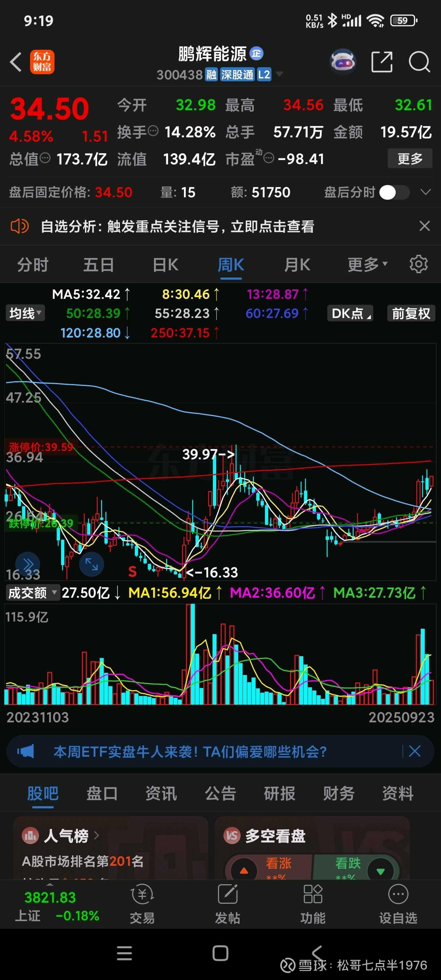
Task: Open the DK点 selector
Action: pos(350,314)
